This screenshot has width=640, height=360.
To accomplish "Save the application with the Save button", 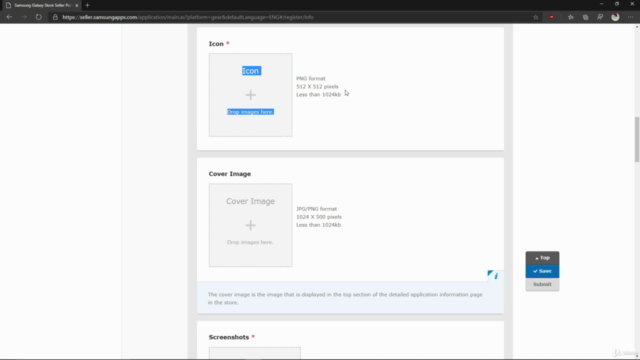I will click(542, 271).
